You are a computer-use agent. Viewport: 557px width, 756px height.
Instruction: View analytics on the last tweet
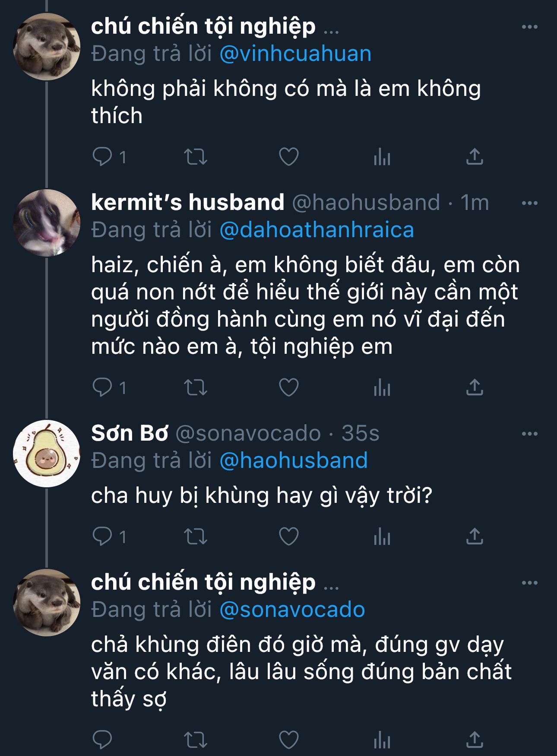(x=382, y=740)
